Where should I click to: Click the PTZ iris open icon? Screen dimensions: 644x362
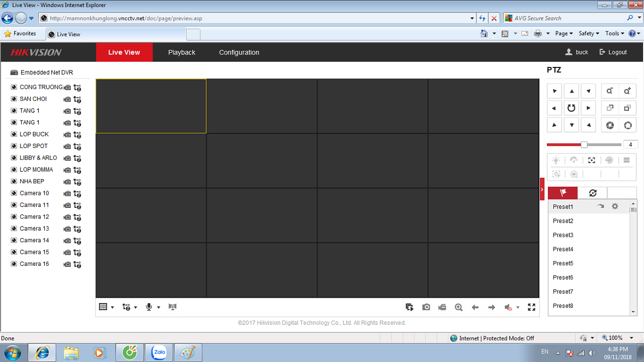coord(627,125)
